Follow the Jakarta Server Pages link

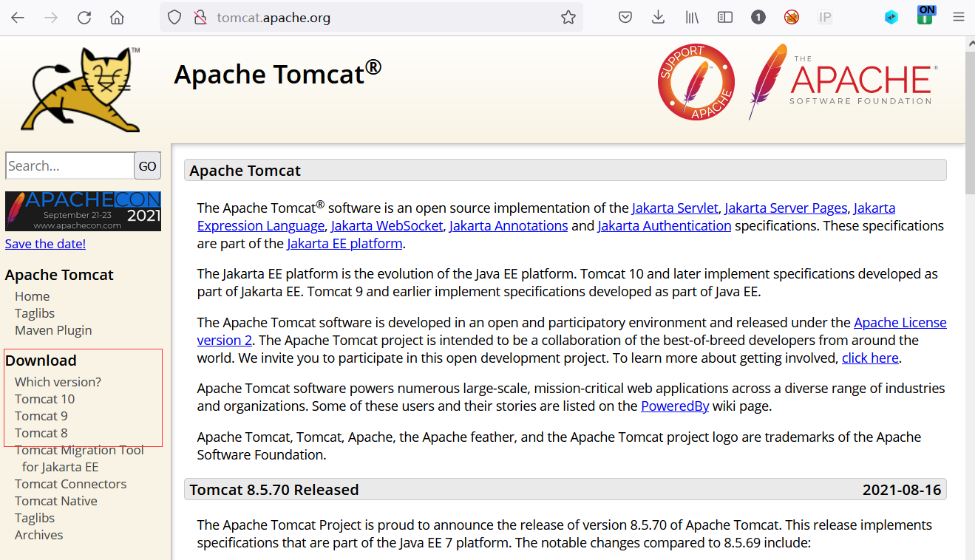pyautogui.click(x=786, y=208)
